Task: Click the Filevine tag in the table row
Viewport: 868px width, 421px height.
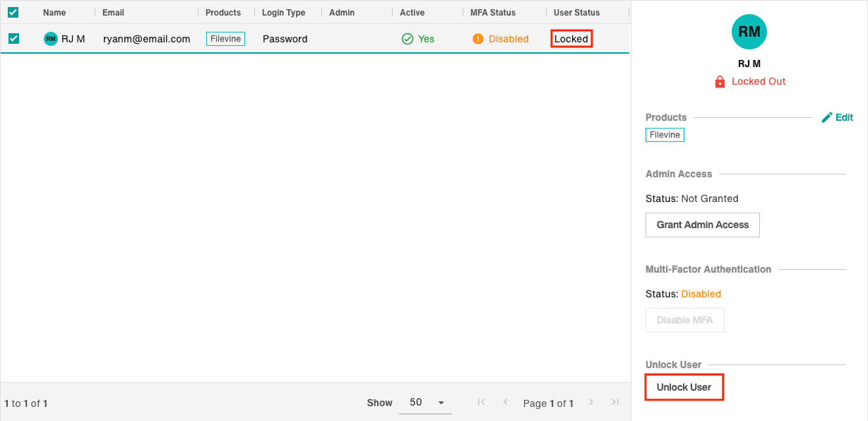Action: (x=225, y=39)
